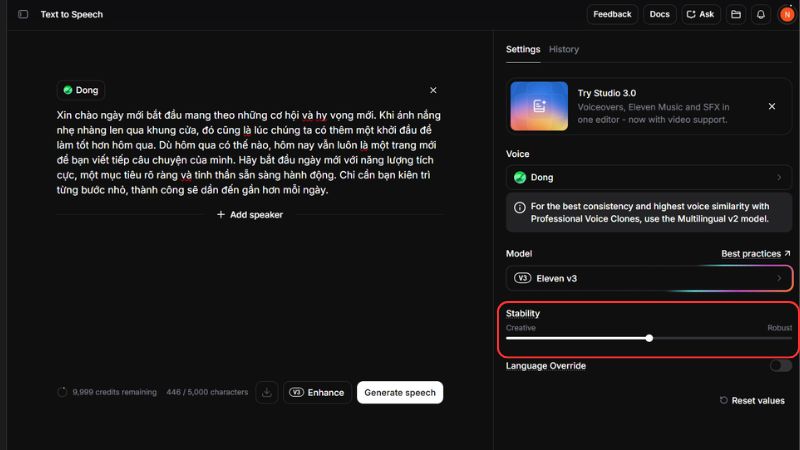Image resolution: width=800 pixels, height=450 pixels.
Task: Click the Enhance button
Action: click(x=317, y=392)
